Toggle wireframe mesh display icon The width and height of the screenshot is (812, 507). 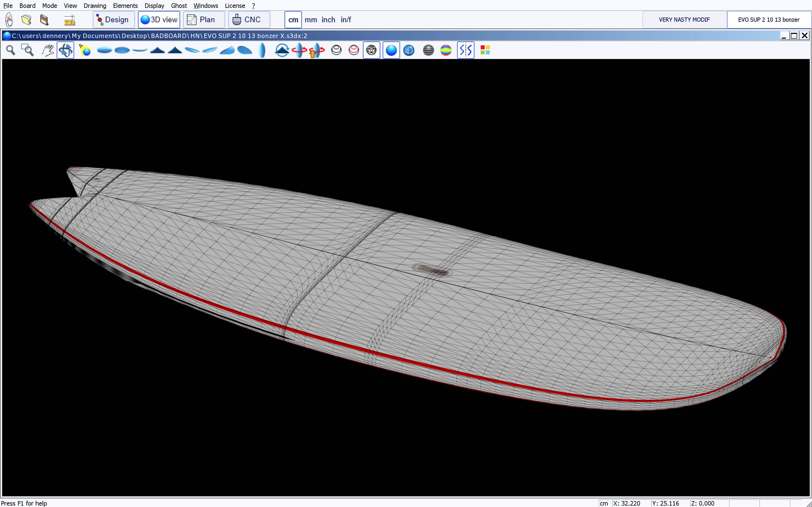[371, 50]
